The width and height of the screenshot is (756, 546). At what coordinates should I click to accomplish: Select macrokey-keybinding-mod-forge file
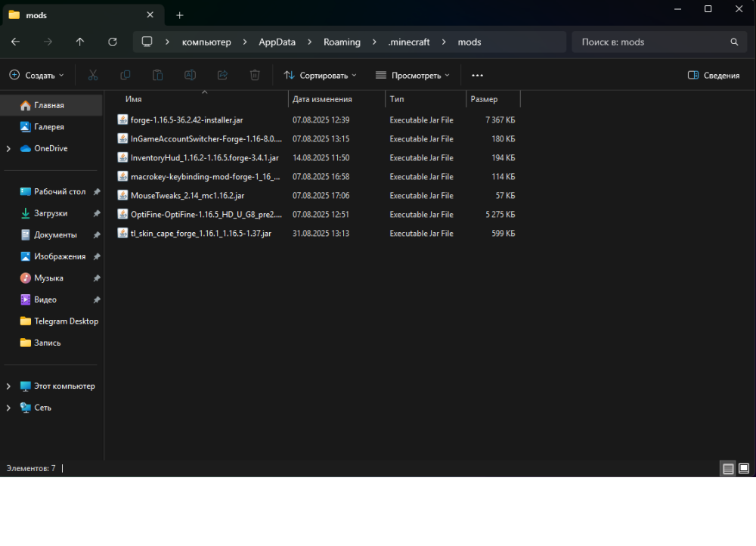pyautogui.click(x=206, y=176)
